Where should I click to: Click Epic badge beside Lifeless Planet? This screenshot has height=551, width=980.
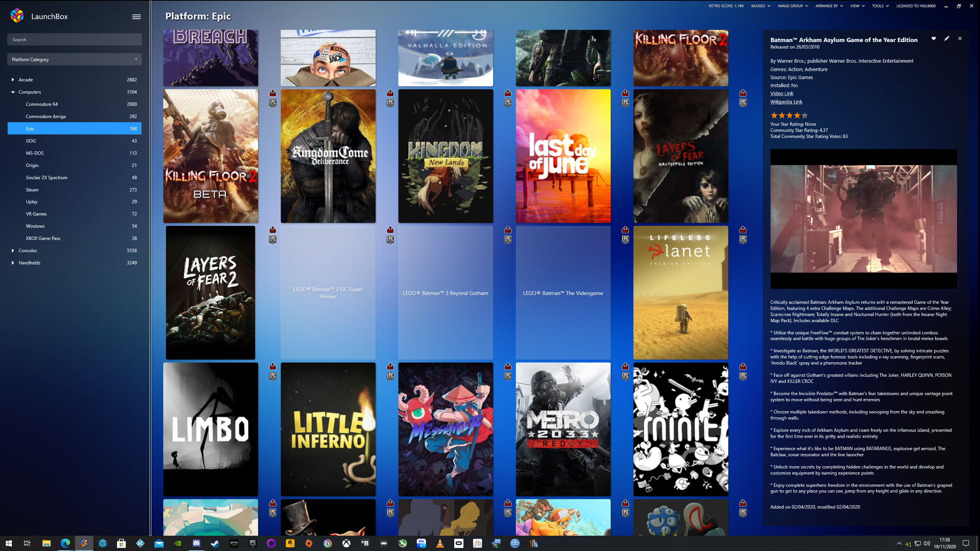[743, 240]
